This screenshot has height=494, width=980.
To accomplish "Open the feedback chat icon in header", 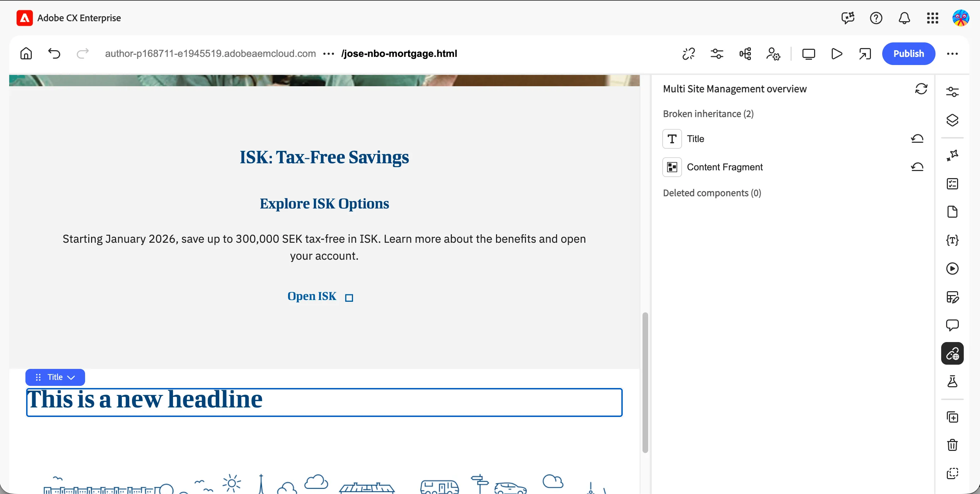I will pos(848,18).
